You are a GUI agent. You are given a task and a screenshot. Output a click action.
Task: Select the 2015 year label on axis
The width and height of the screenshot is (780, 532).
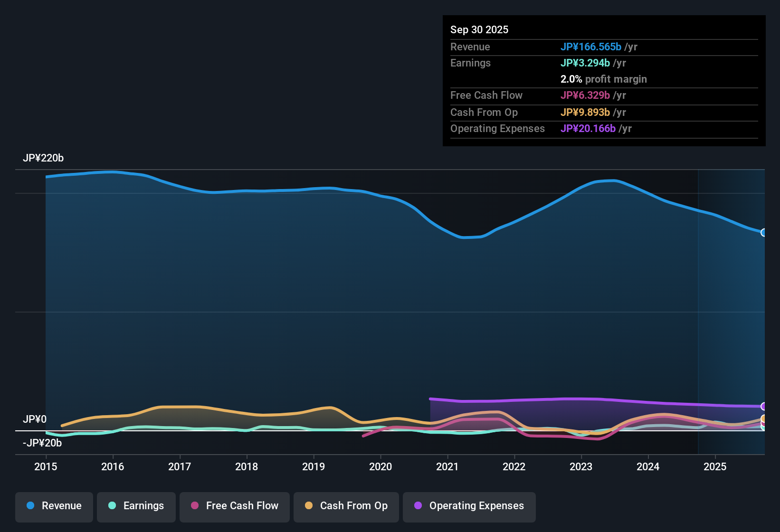point(46,467)
